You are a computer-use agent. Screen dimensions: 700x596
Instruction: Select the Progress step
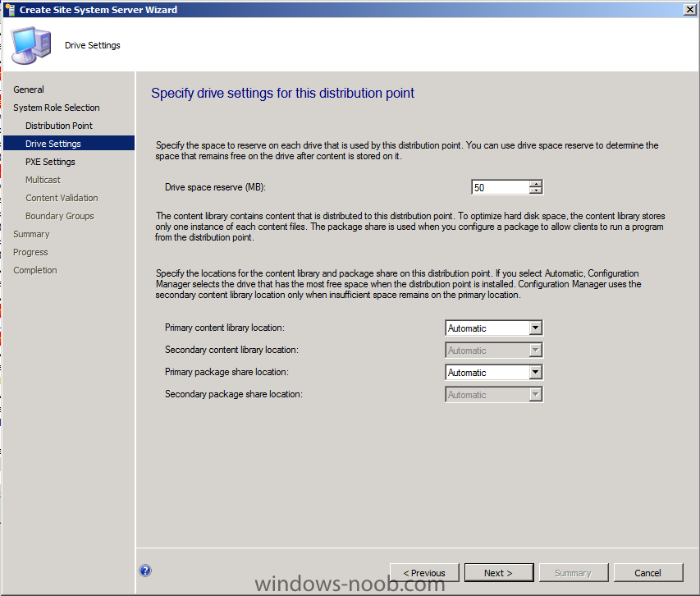[30, 252]
